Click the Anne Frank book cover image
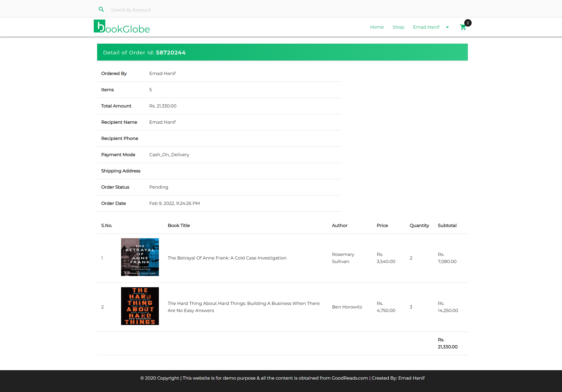The width and height of the screenshot is (562, 392). [140, 257]
